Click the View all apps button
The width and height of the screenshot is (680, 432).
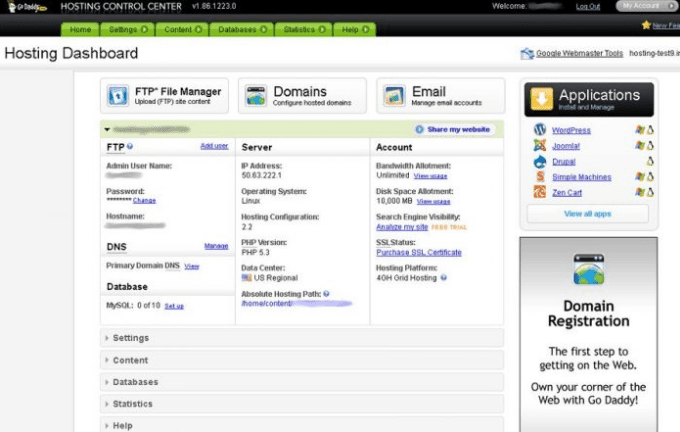(x=588, y=214)
